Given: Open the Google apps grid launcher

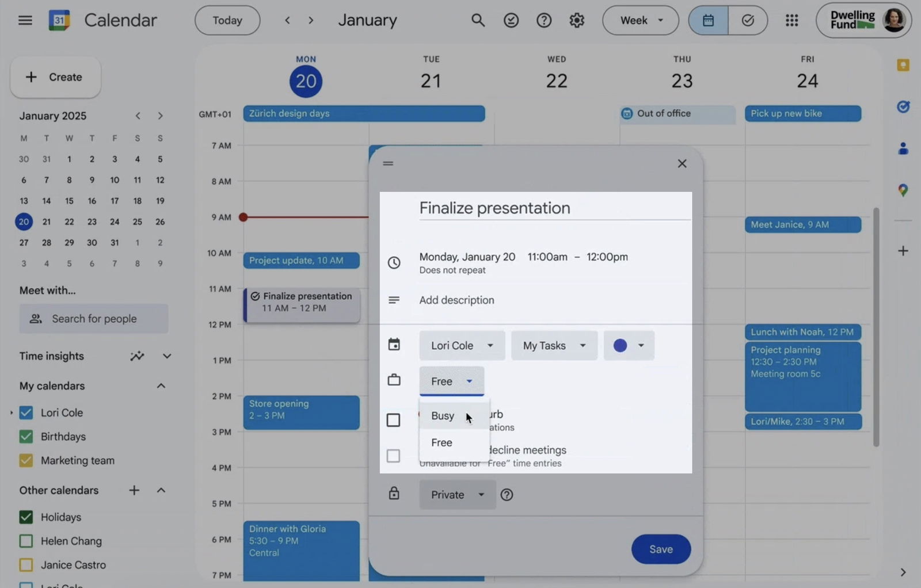Looking at the screenshot, I should 792,21.
